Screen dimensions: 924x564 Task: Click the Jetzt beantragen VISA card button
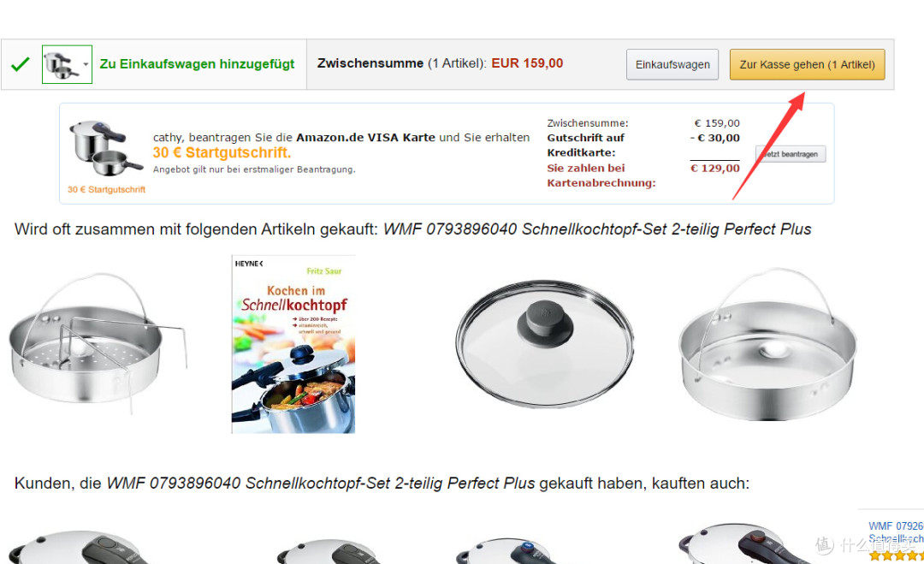[791, 154]
